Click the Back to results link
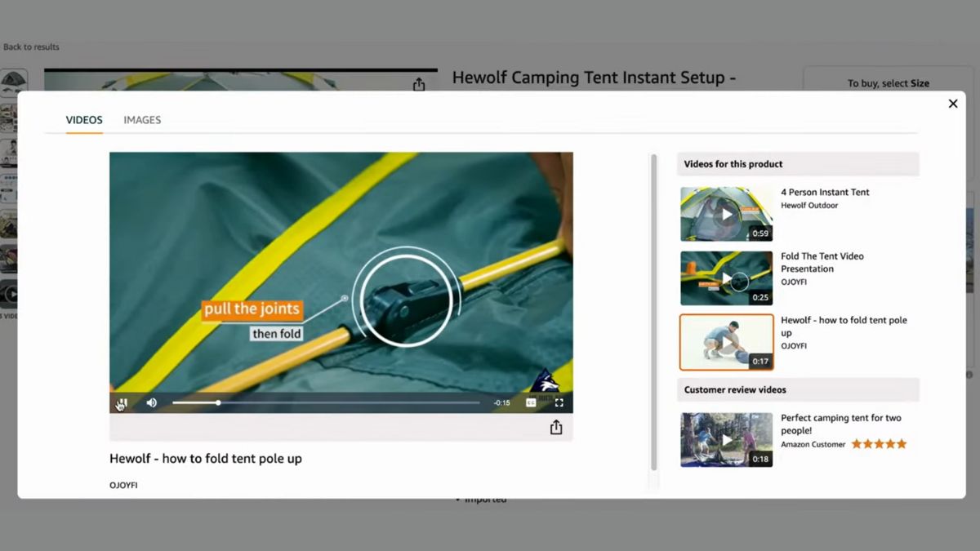980x551 pixels. 30,47
